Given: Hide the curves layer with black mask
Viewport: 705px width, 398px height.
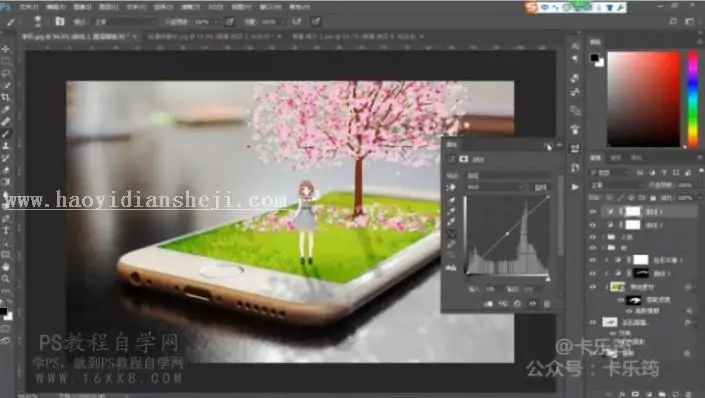Looking at the screenshot, I should pyautogui.click(x=593, y=273).
